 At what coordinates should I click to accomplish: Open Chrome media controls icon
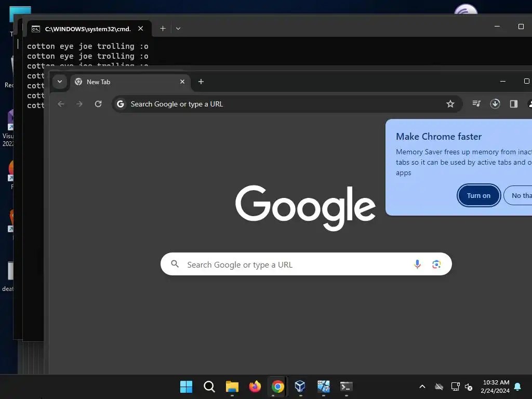(476, 103)
